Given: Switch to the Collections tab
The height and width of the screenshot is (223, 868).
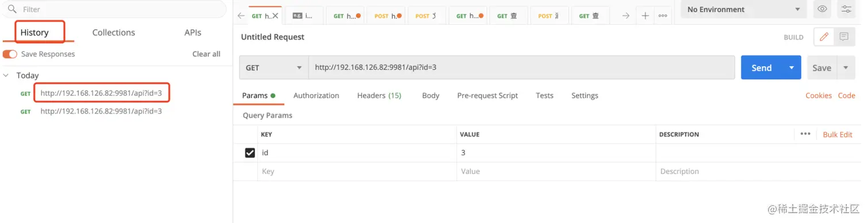Looking at the screenshot, I should [114, 33].
